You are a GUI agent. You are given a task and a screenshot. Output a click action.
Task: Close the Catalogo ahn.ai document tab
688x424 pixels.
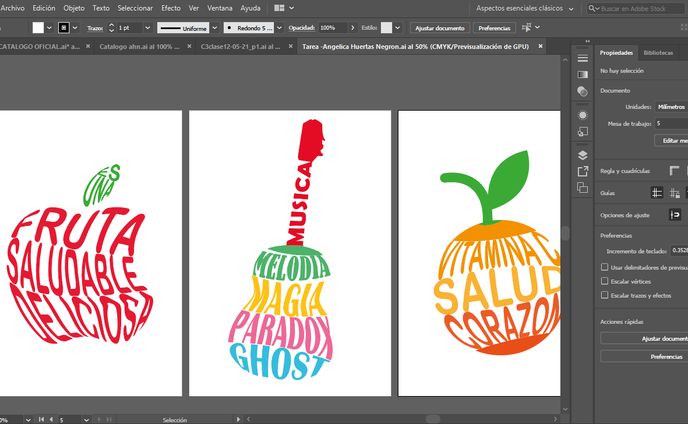(189, 46)
